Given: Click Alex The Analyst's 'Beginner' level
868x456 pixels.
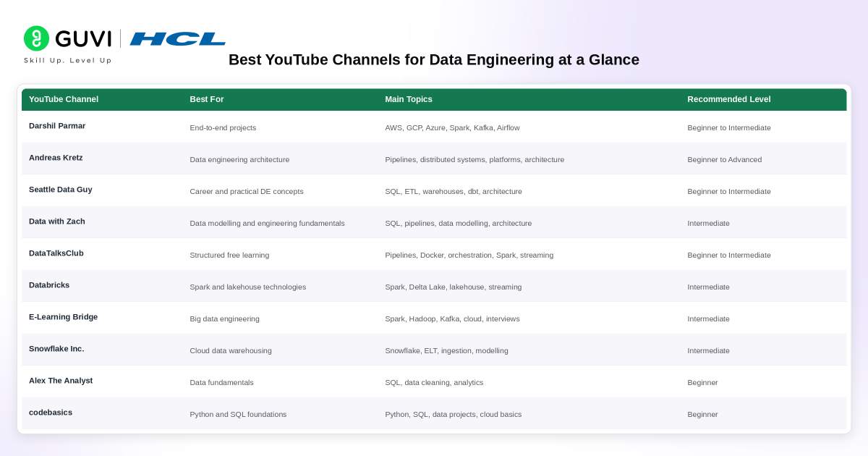Looking at the screenshot, I should pyautogui.click(x=702, y=383).
